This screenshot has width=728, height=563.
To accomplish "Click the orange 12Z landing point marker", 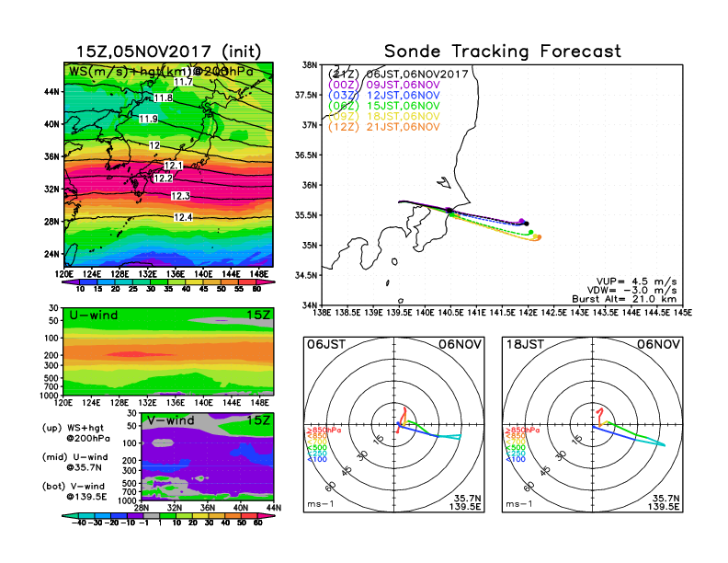I will [540, 237].
